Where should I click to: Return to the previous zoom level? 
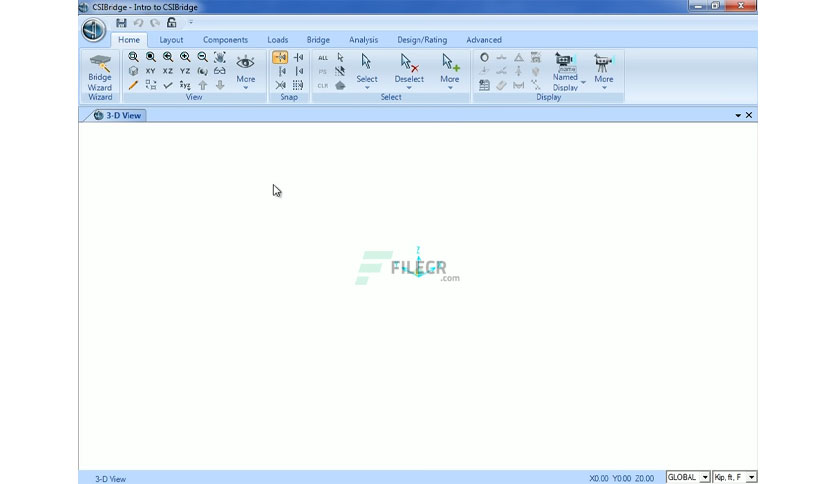[x=168, y=57]
